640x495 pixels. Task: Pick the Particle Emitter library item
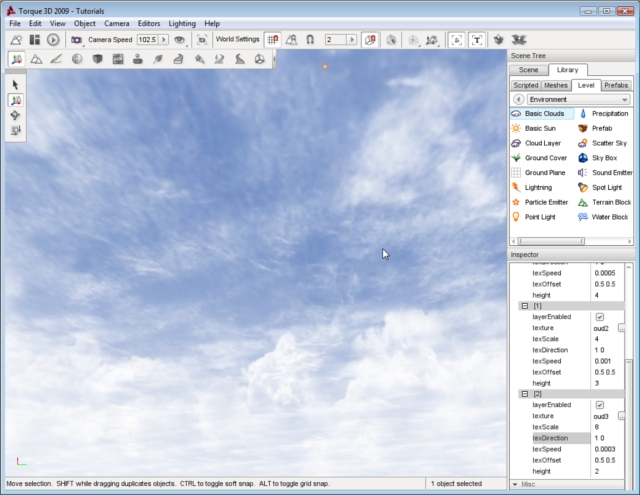(546, 202)
